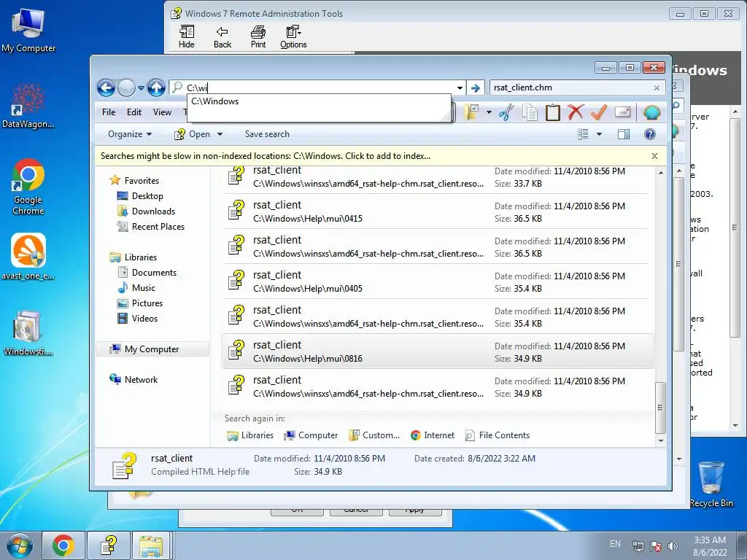Click Save search
Viewport: 747px width, 560px height.
coord(267,134)
